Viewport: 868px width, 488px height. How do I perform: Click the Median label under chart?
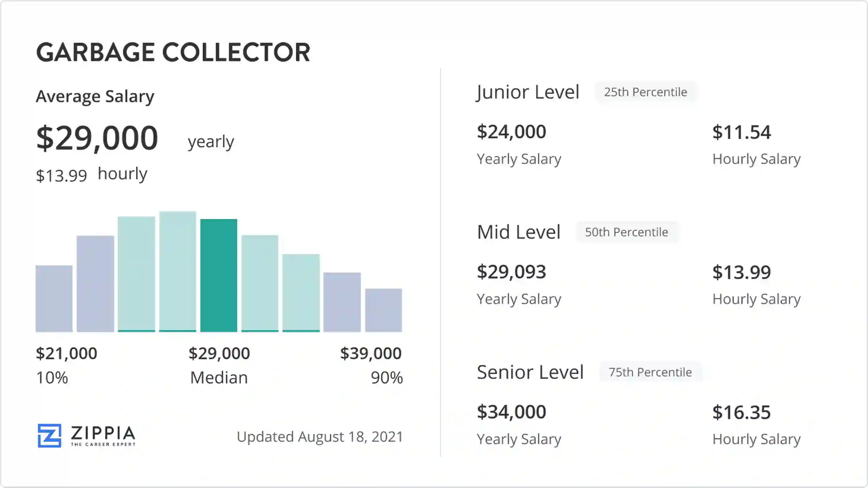pyautogui.click(x=219, y=378)
